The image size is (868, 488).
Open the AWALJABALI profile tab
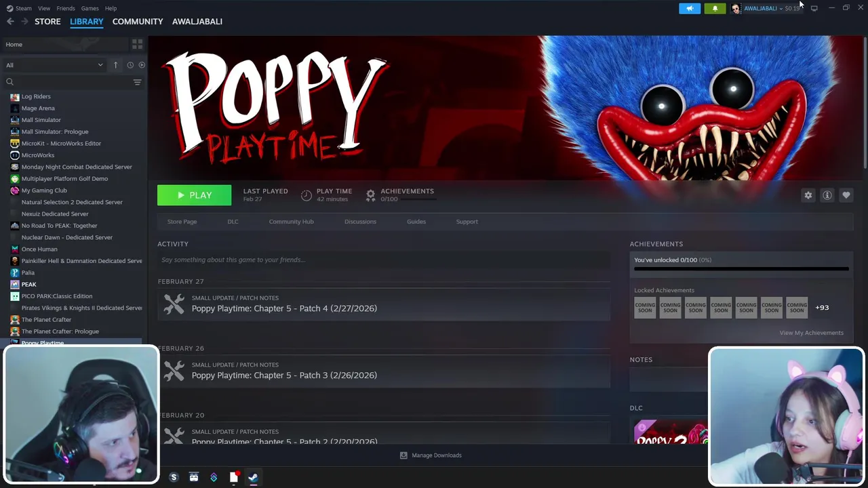tap(197, 22)
